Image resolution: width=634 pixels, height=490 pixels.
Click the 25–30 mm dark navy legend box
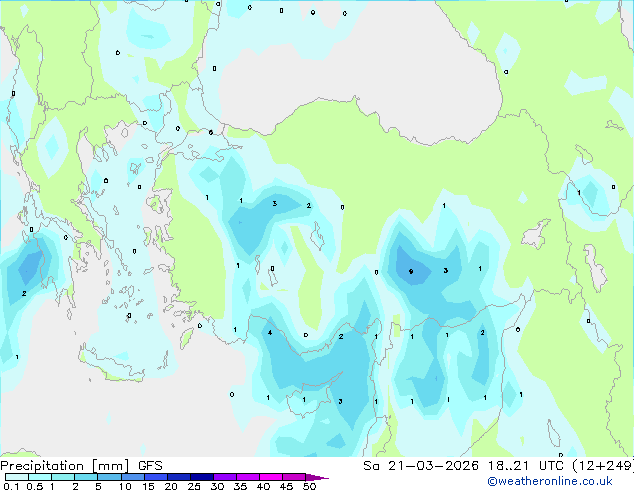coord(202,477)
